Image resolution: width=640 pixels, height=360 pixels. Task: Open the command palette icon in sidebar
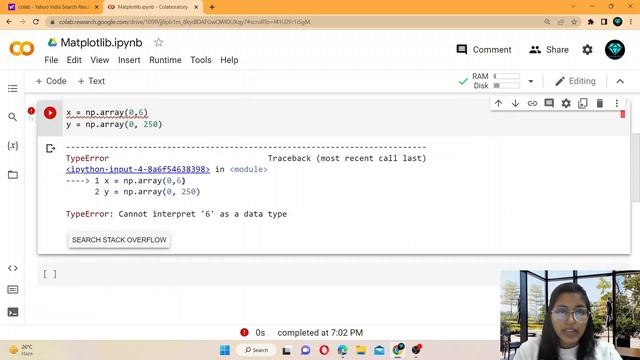tap(13, 290)
